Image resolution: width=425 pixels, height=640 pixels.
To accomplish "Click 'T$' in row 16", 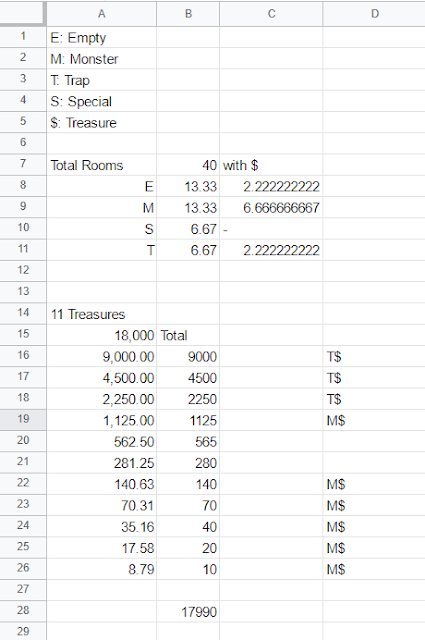I will [x=374, y=356].
